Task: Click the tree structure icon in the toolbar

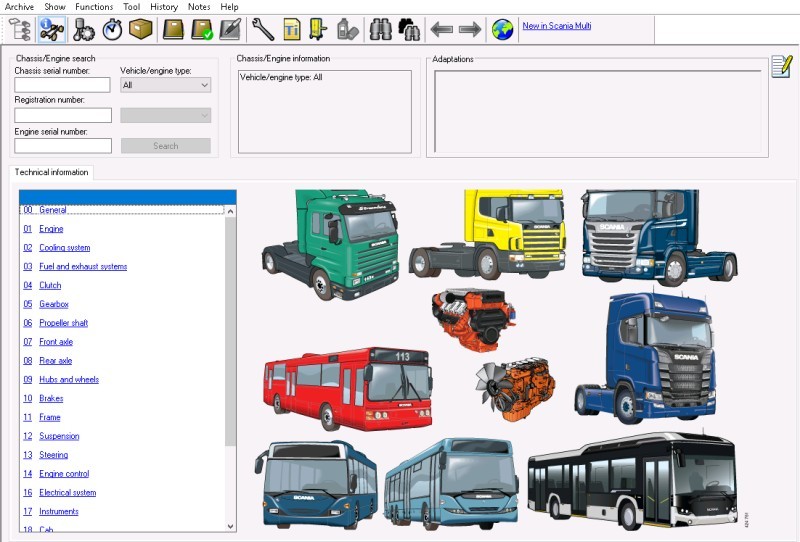Action: 19,29
